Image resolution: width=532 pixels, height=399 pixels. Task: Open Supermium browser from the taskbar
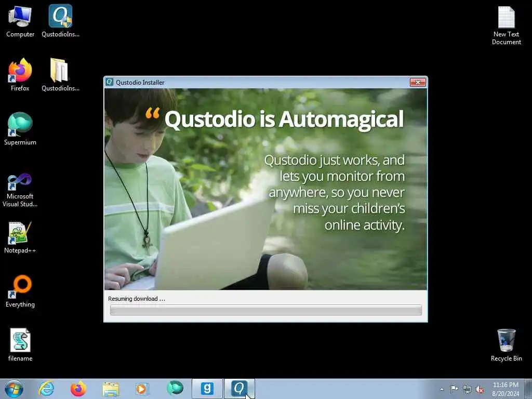click(175, 389)
